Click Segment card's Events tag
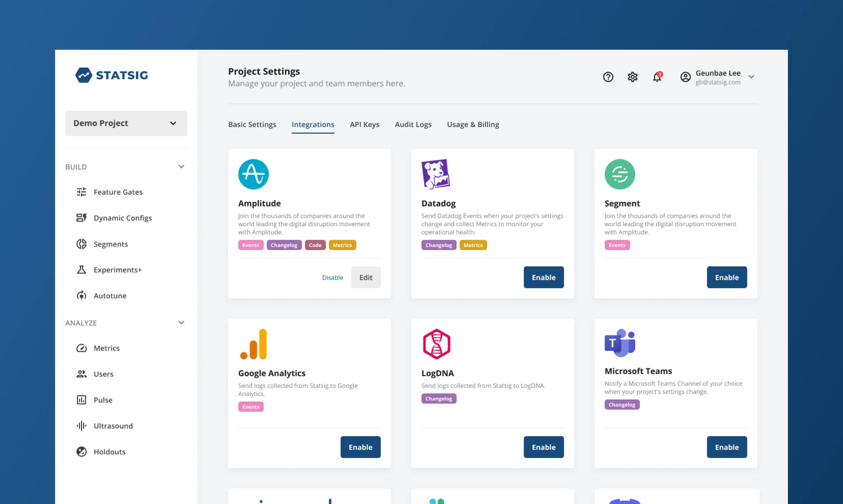The width and height of the screenshot is (843, 504). click(617, 245)
